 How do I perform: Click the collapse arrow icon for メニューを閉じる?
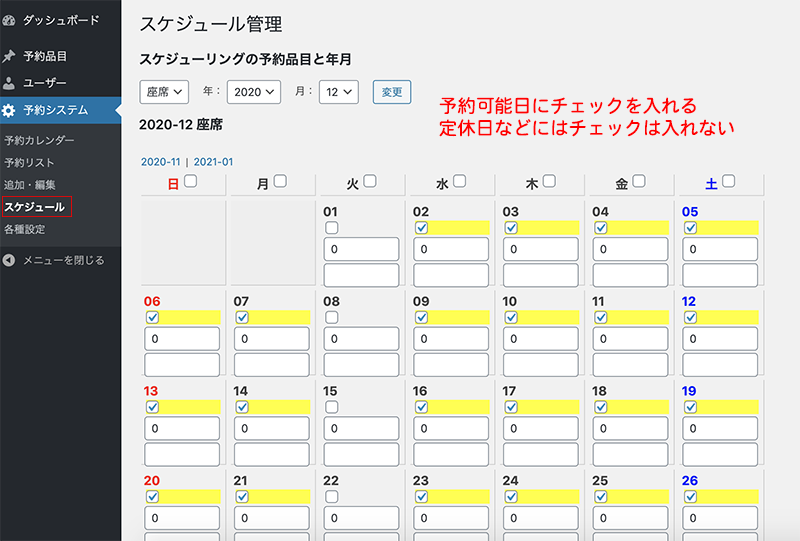click(x=9, y=260)
